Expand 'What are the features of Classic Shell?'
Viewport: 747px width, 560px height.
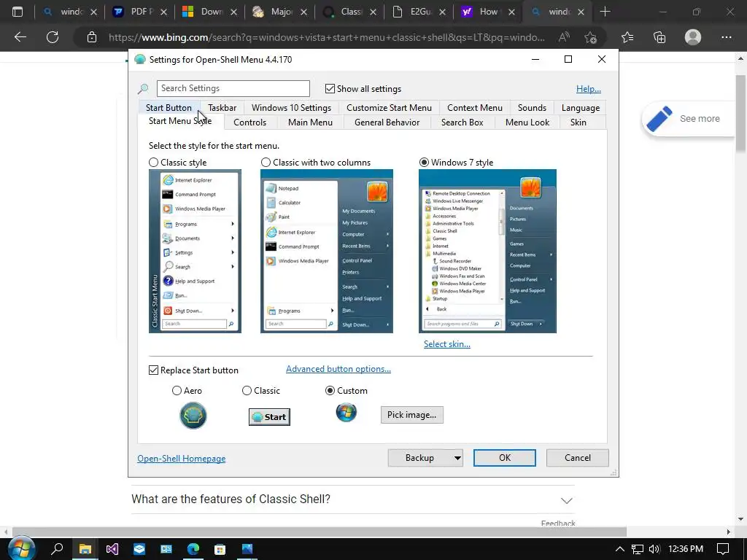(x=566, y=500)
